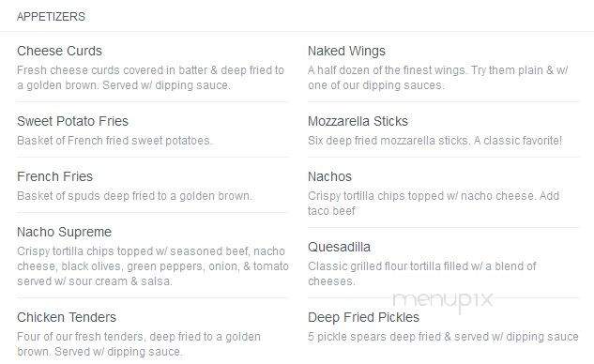This screenshot has width=594, height=364.
Task: Click the Quesadilla item title
Action: click(x=339, y=247)
